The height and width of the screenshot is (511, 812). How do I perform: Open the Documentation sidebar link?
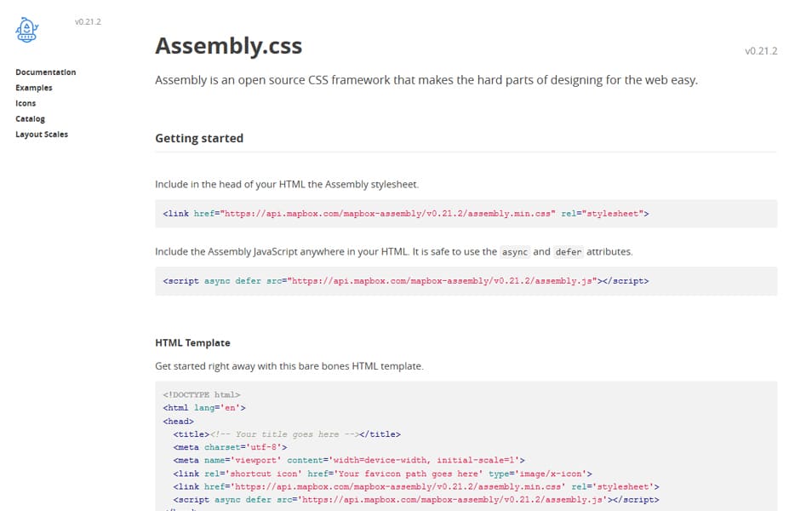click(46, 72)
